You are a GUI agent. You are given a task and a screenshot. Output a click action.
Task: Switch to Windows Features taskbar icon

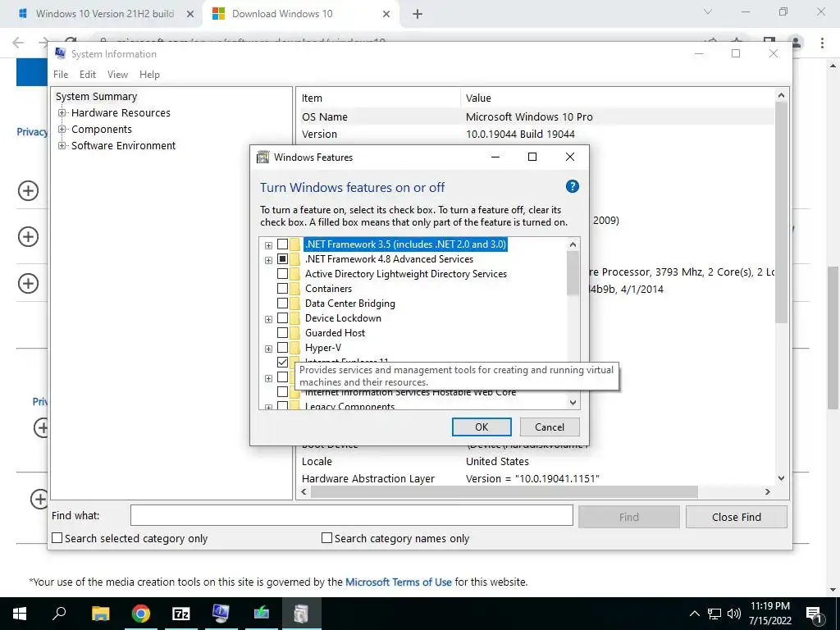[x=301, y=614]
